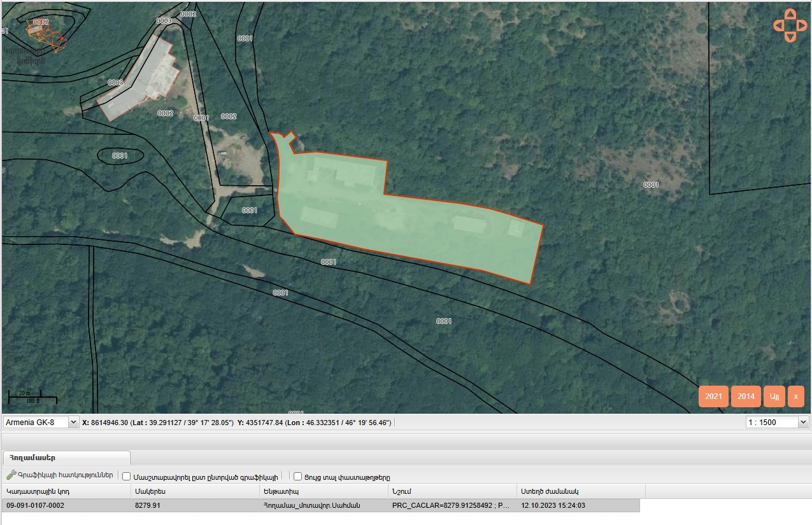Enable the scale-by-selected-graphic checkbox
This screenshot has width=812, height=525.
[127, 476]
